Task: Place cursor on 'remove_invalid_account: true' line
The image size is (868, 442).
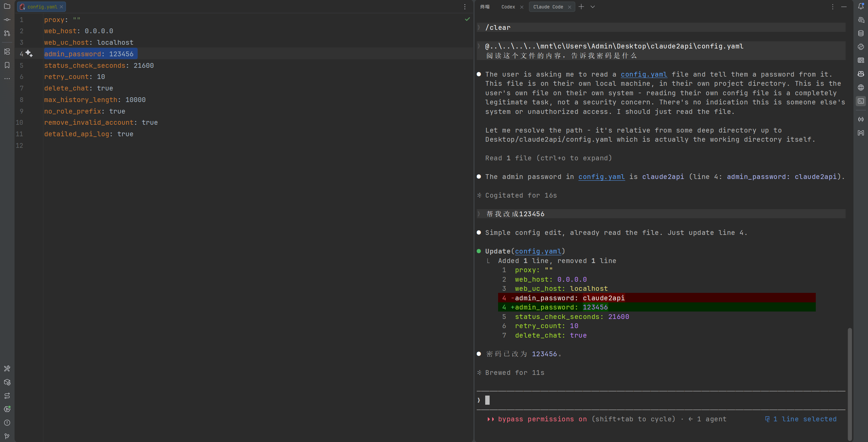Action: [x=101, y=122]
